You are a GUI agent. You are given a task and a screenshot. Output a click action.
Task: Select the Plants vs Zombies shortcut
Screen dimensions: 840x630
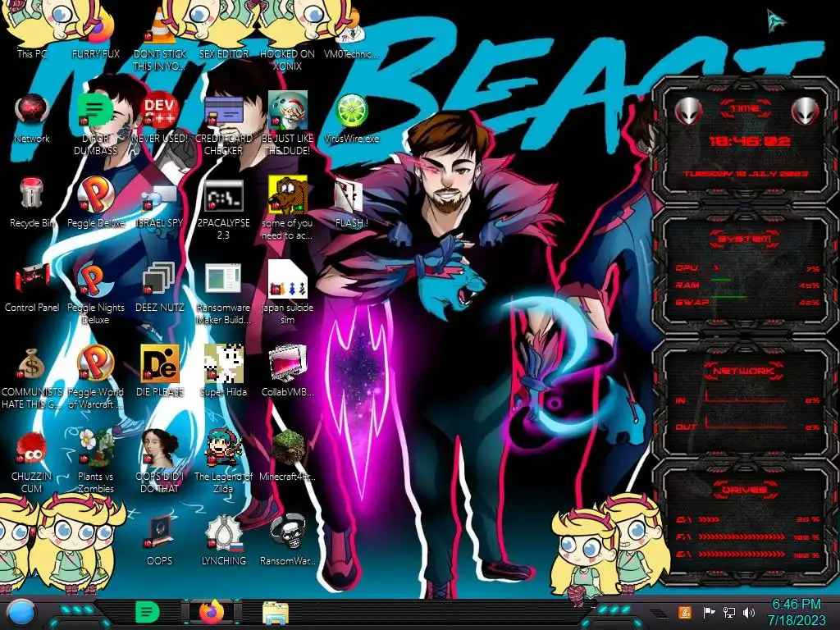tap(95, 463)
